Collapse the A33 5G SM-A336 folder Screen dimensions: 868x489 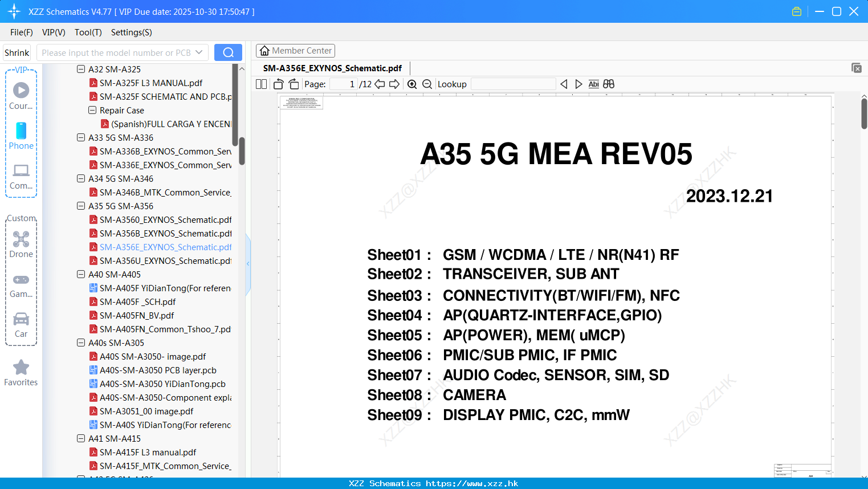click(81, 137)
